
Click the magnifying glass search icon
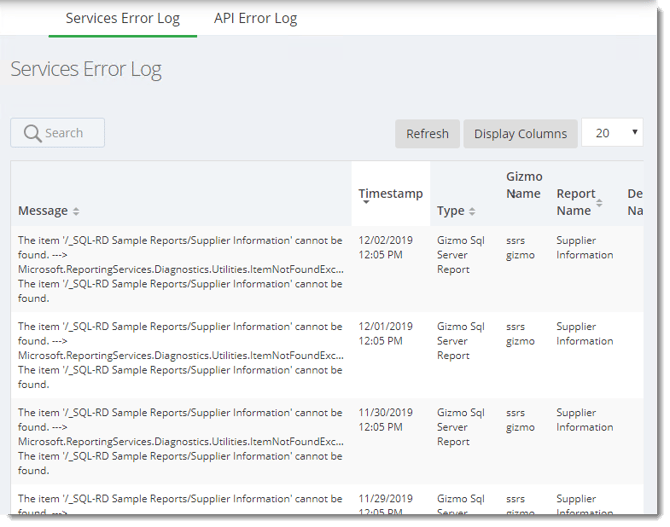pyautogui.click(x=32, y=133)
